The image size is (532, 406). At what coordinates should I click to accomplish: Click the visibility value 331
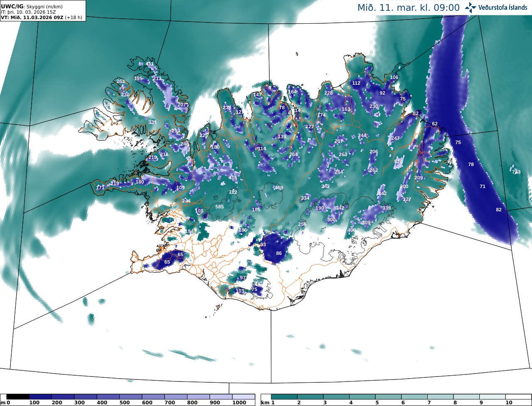[x=153, y=122]
